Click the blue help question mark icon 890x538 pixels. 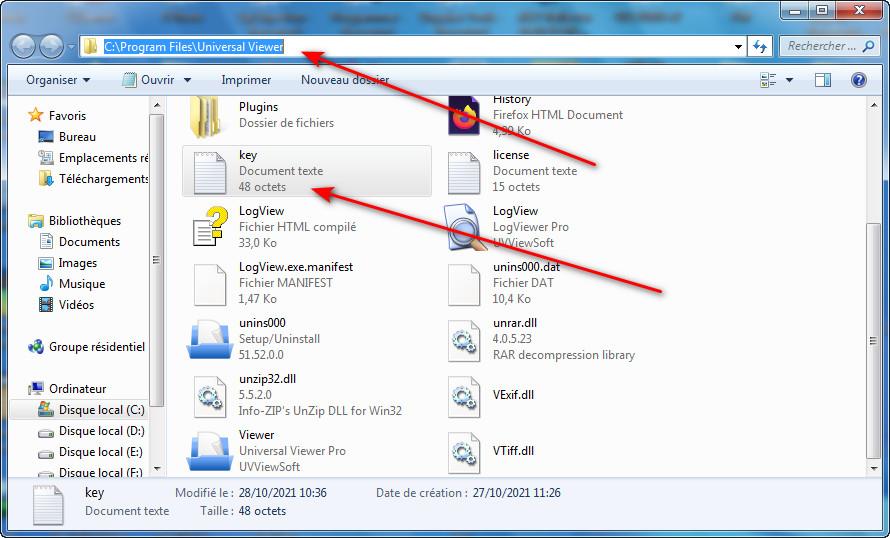tap(859, 80)
